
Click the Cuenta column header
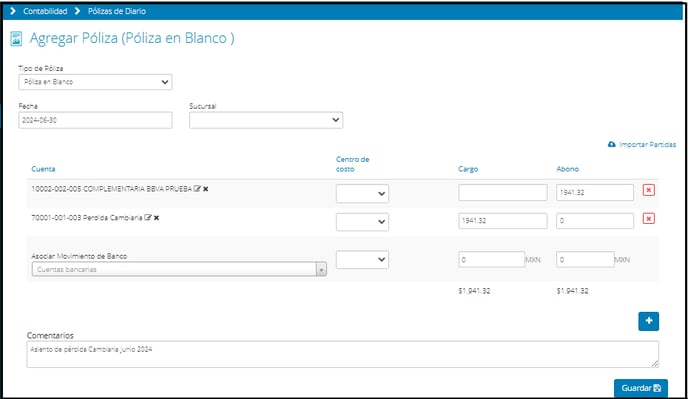coord(43,169)
